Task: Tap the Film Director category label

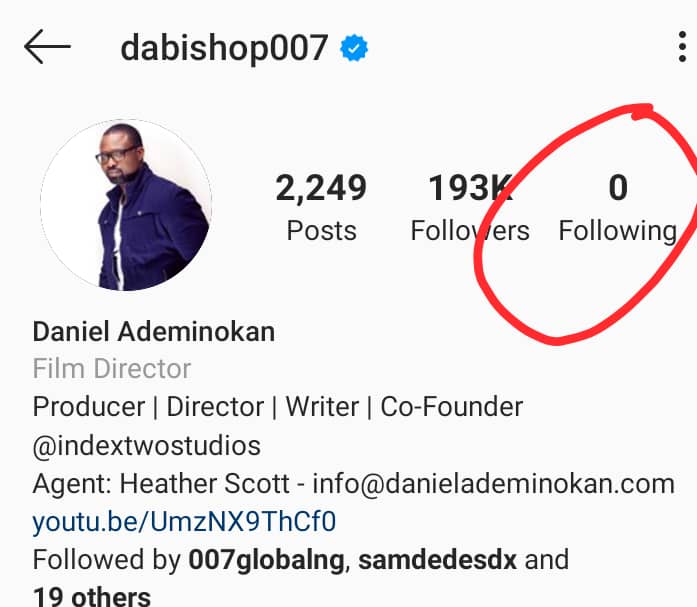Action: [x=112, y=369]
